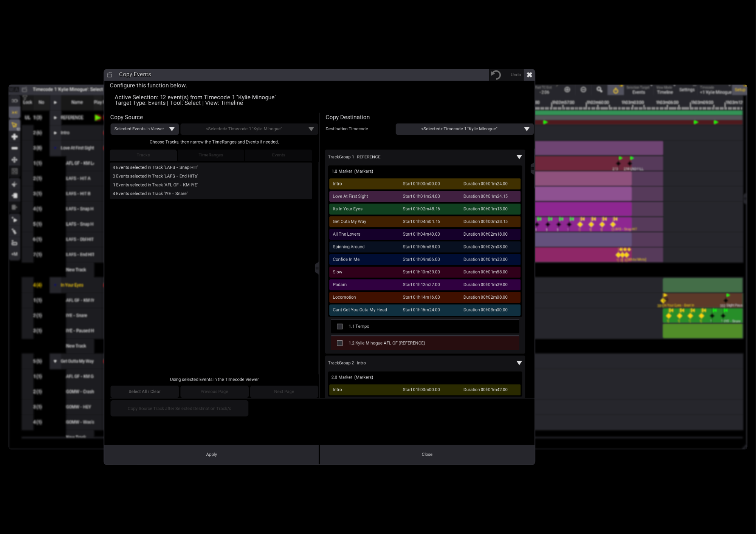Screen dimensions: 756x534
Task: Click the Setup button in the background timeline toolbar
Action: tap(740, 90)
